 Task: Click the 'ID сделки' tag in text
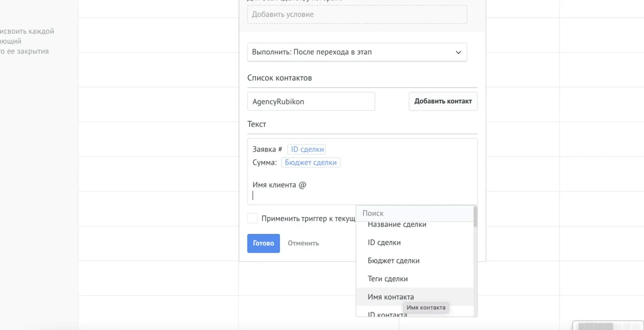[307, 149]
